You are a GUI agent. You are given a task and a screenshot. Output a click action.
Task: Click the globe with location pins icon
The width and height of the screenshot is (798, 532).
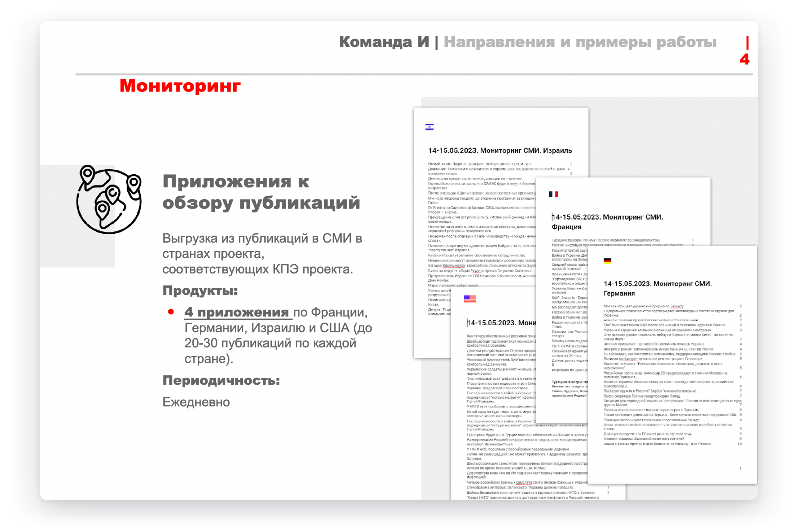click(x=109, y=199)
